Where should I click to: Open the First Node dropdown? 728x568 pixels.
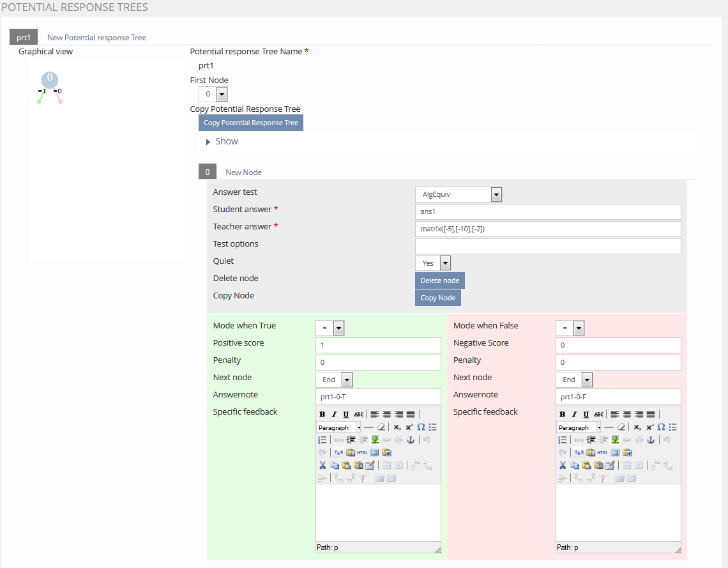213,95
